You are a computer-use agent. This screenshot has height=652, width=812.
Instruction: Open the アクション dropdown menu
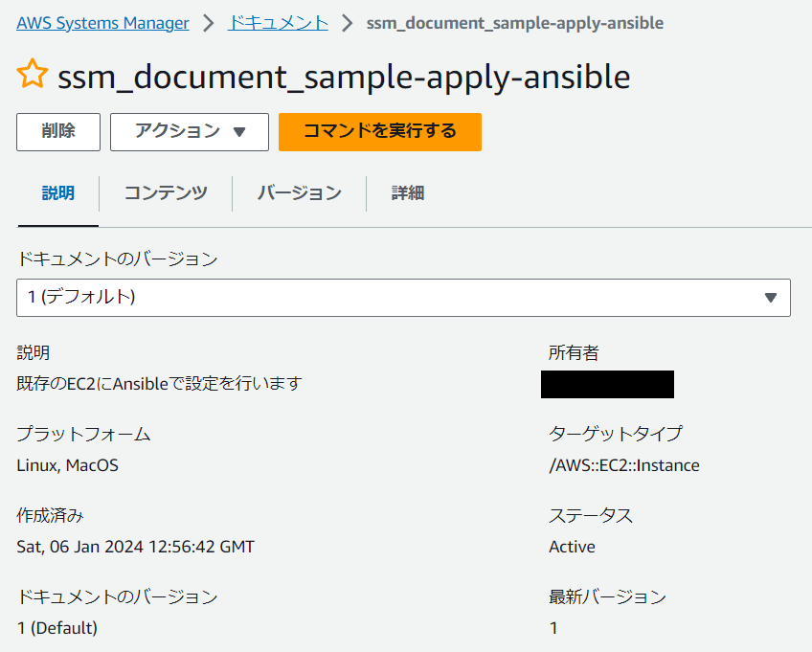[190, 132]
